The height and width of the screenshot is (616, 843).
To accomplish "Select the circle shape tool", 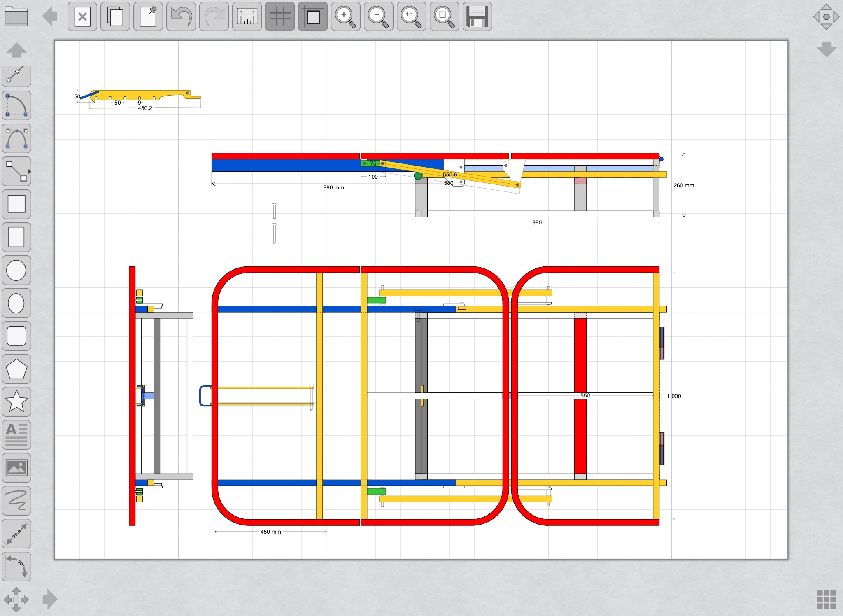I will click(x=16, y=270).
